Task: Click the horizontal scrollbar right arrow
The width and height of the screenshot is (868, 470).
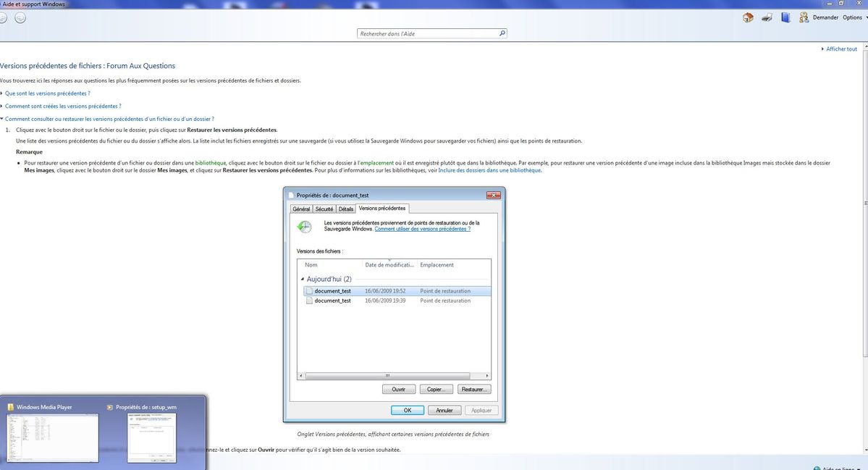Action: pos(486,375)
